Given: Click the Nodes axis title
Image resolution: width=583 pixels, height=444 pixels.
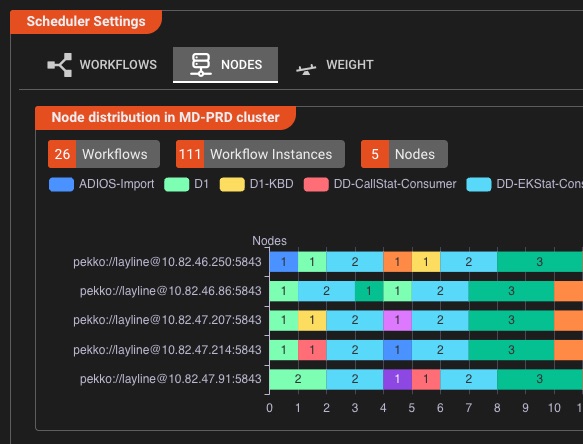Looking at the screenshot, I should click(270, 241).
